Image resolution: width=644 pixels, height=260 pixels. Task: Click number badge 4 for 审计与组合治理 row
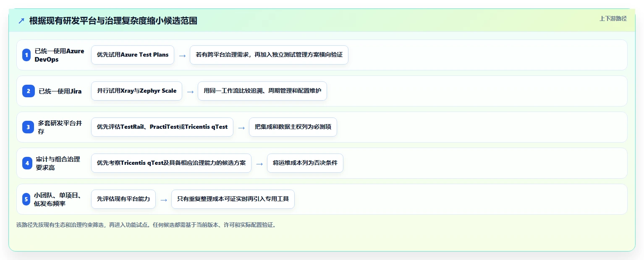[27, 163]
